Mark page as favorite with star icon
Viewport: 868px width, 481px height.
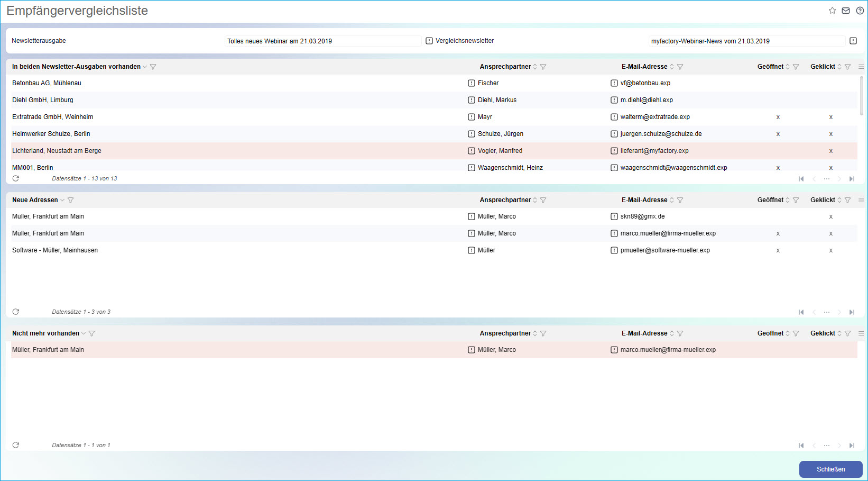832,11
